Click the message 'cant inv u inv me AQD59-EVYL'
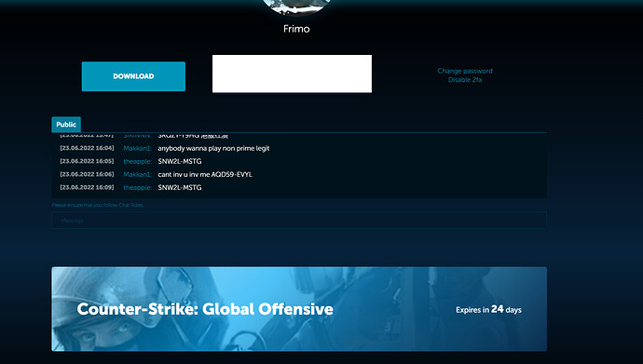 pos(205,174)
